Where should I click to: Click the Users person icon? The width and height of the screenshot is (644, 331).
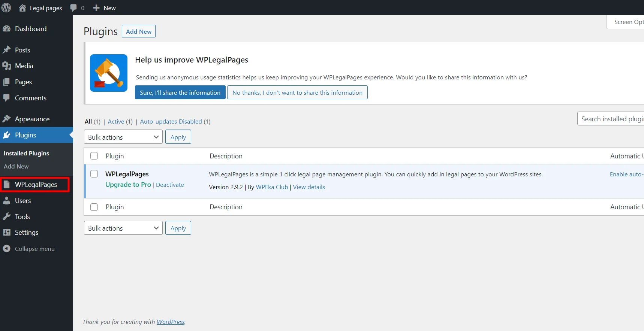7,201
